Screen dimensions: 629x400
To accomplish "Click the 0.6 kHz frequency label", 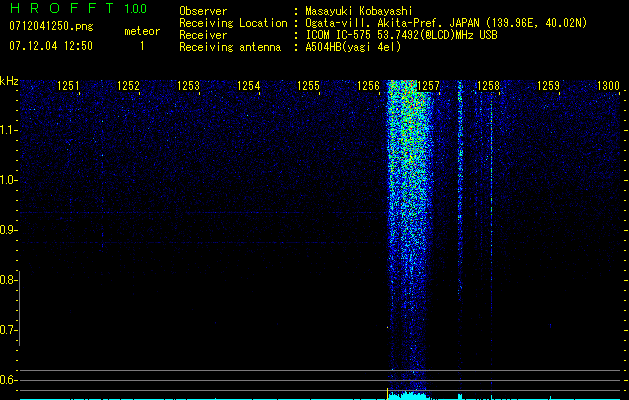I will [8, 380].
